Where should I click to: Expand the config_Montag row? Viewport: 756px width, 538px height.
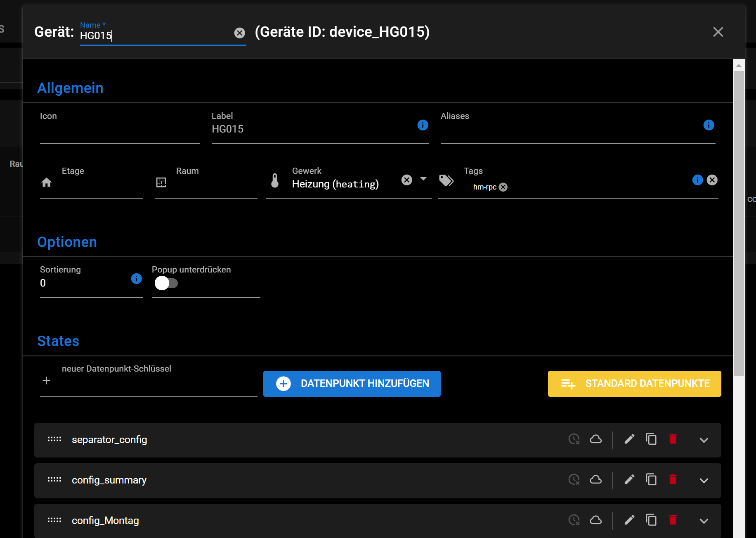tap(704, 521)
